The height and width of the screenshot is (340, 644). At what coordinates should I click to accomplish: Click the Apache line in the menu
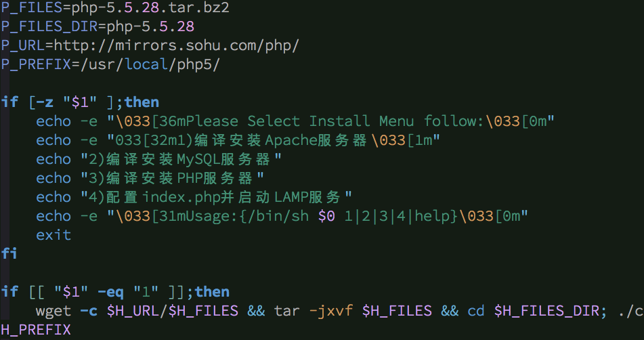click(x=291, y=140)
